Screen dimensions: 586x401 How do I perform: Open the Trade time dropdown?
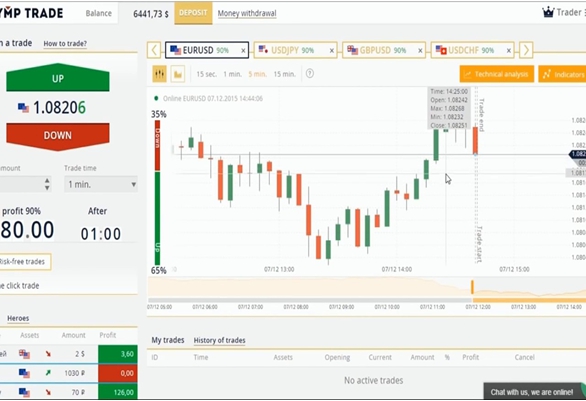[101, 184]
